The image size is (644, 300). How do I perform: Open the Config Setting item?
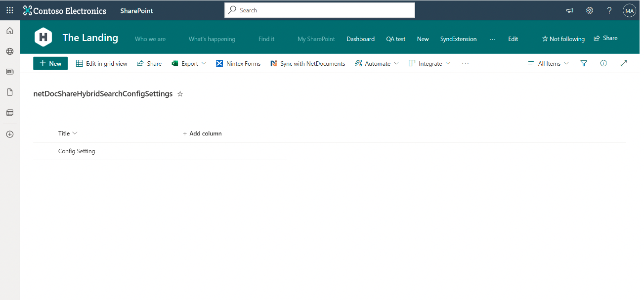click(77, 151)
